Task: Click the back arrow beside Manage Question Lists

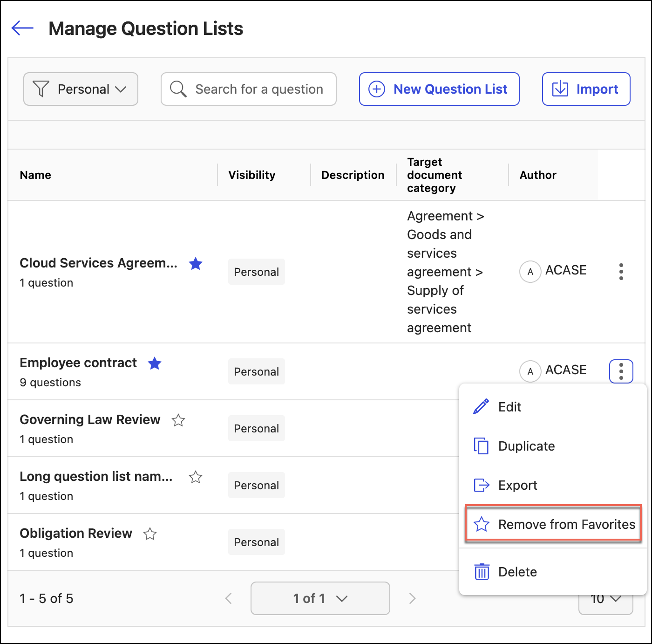Action: (22, 28)
